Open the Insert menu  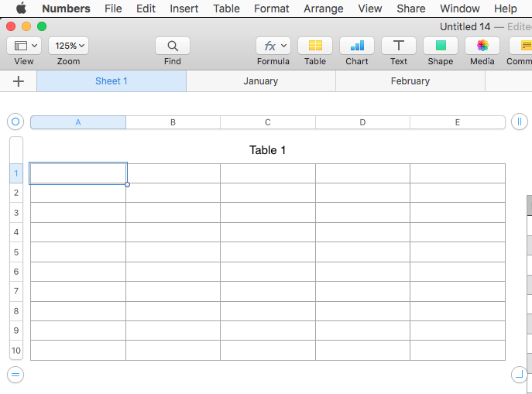coord(184,9)
